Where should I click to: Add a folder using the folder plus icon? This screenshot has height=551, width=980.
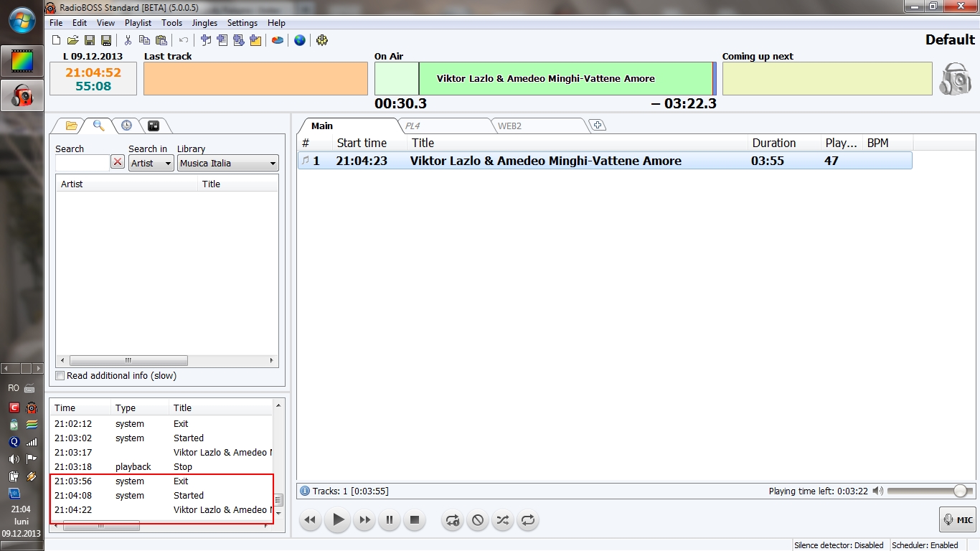255,40
